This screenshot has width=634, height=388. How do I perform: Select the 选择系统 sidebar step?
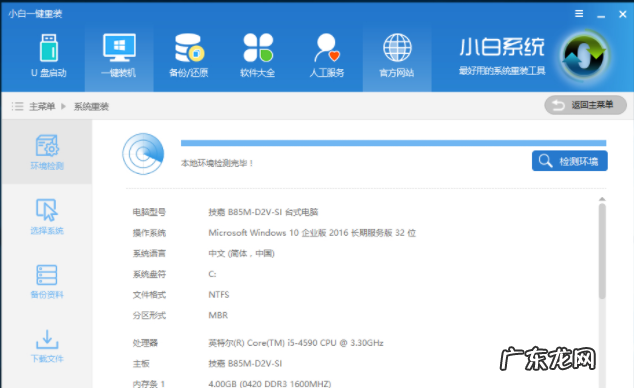[x=47, y=217]
